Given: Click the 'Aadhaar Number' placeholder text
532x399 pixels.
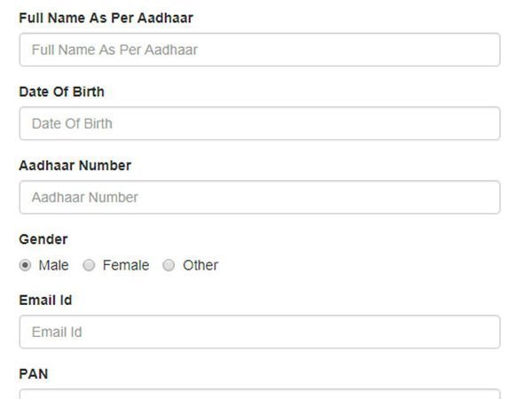Looking at the screenshot, I should pyautogui.click(x=84, y=197).
